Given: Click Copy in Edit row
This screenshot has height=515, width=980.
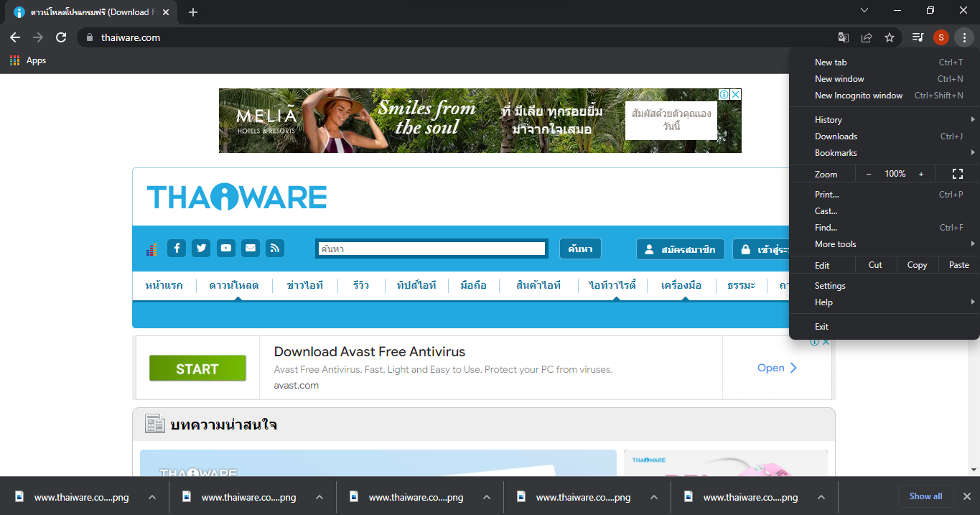Looking at the screenshot, I should pos(917,265).
